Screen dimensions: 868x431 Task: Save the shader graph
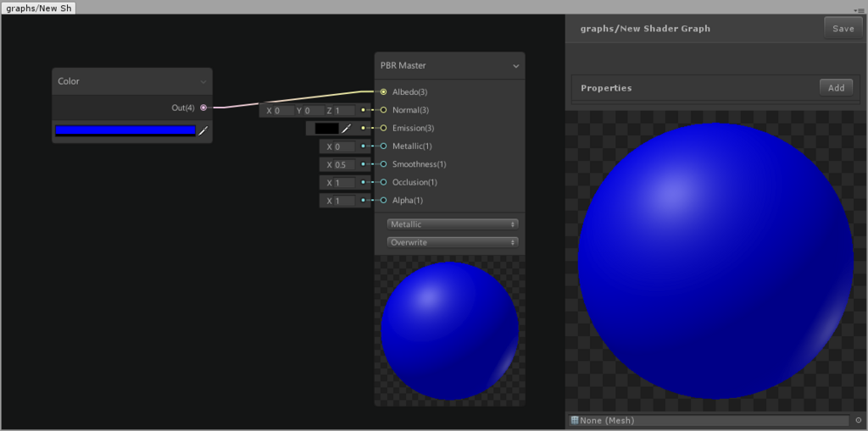pos(843,28)
